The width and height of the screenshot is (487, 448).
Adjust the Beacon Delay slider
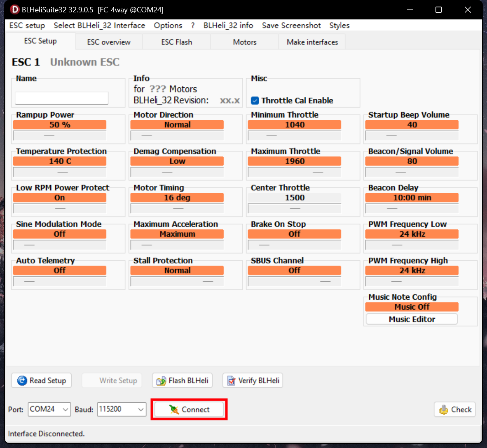[x=412, y=209]
